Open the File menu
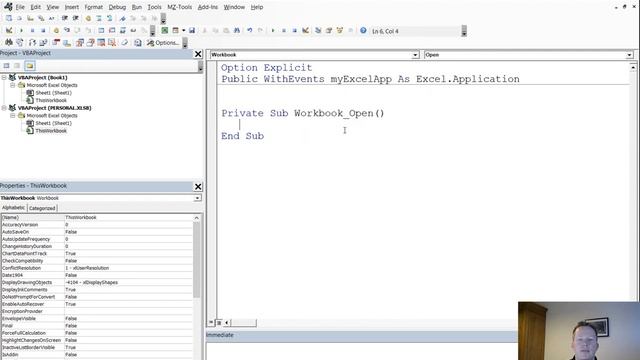The height and width of the screenshot is (360, 640). pos(20,7)
